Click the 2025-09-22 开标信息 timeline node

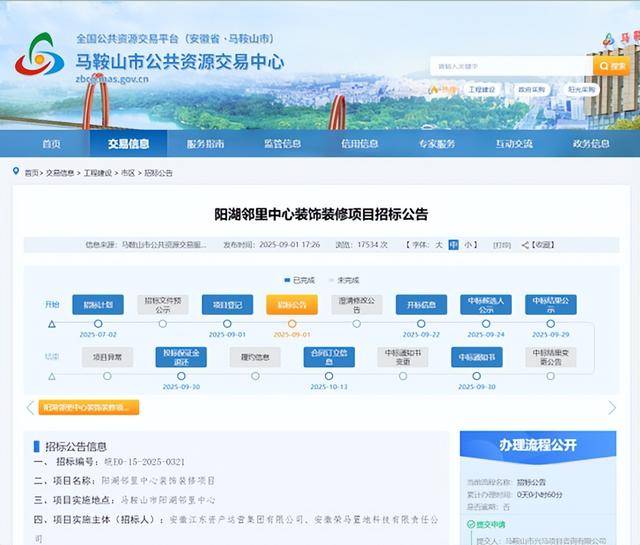coord(421,324)
